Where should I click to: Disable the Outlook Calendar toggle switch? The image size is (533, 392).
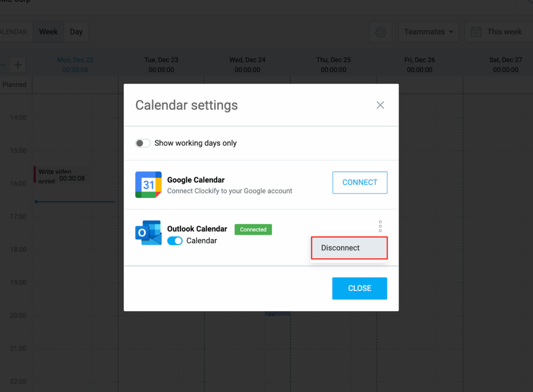[x=175, y=241]
